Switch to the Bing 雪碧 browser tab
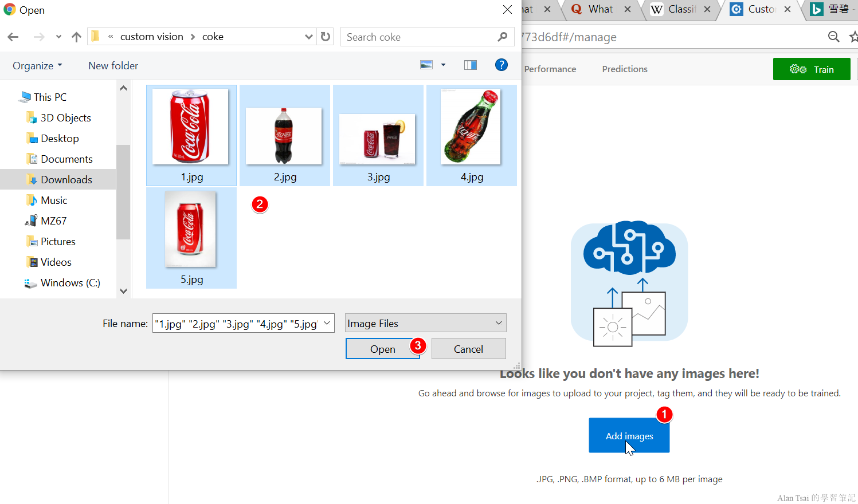Image resolution: width=858 pixels, height=504 pixels. pyautogui.click(x=832, y=9)
